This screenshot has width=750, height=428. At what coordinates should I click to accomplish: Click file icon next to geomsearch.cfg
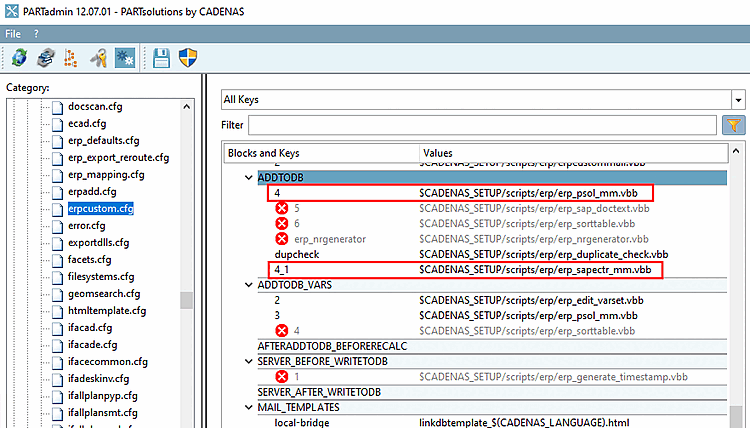(x=57, y=294)
